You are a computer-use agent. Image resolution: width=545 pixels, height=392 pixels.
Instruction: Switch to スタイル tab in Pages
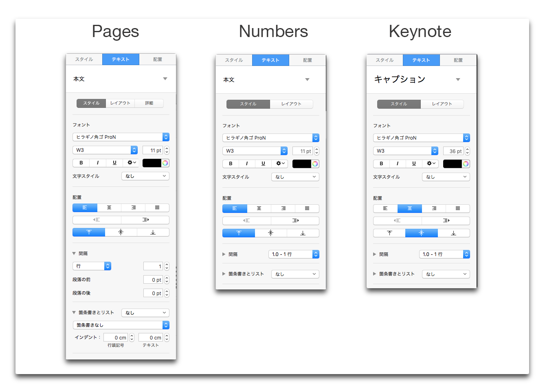[84, 59]
